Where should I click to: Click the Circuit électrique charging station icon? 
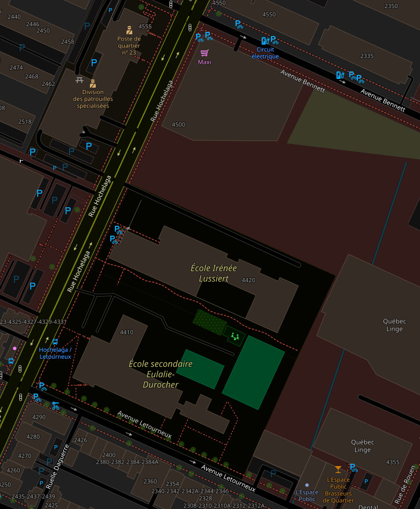[265, 41]
